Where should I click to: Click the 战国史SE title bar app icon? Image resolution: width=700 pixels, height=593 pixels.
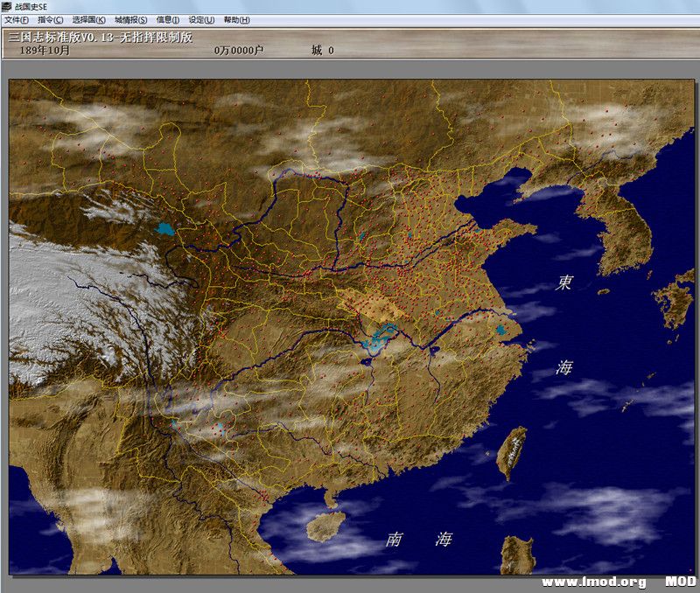(7, 6)
